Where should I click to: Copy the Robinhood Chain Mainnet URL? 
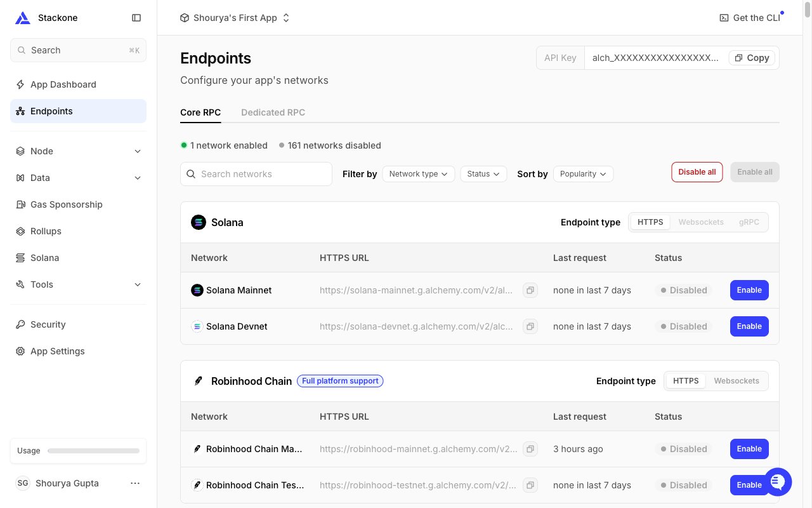(x=530, y=449)
